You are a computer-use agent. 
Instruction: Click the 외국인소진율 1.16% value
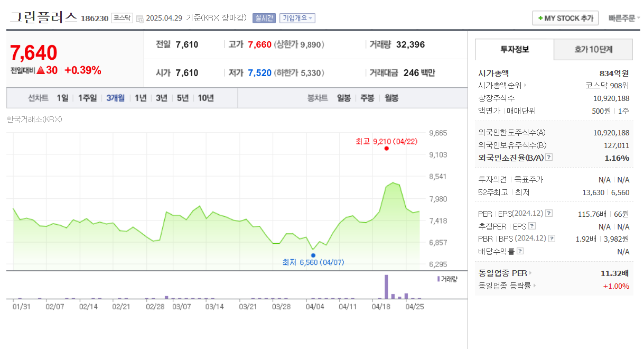point(617,158)
